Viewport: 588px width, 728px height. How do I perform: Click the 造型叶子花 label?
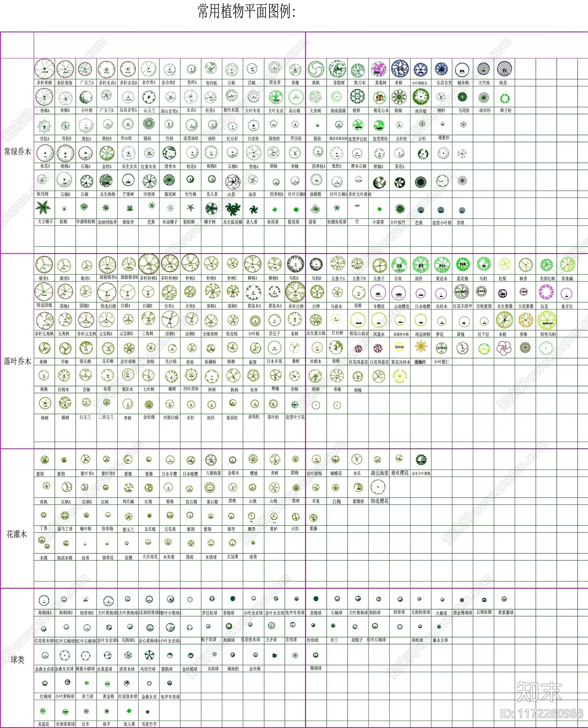[x=295, y=417]
